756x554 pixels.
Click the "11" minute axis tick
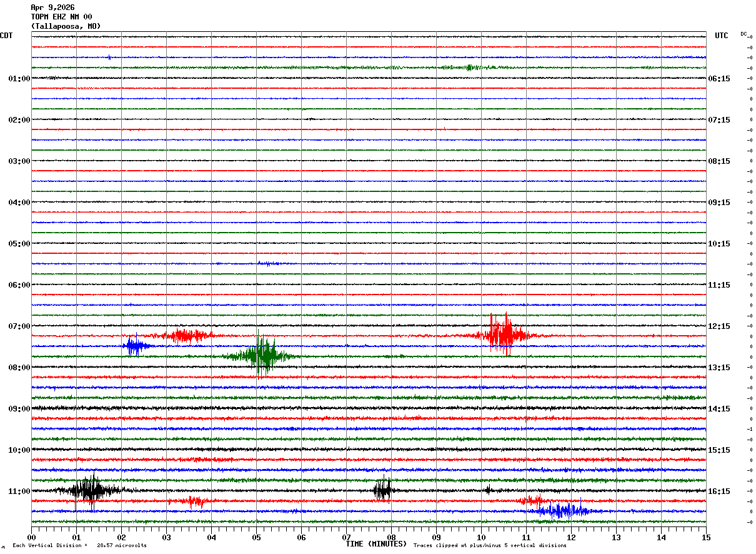coord(526,537)
